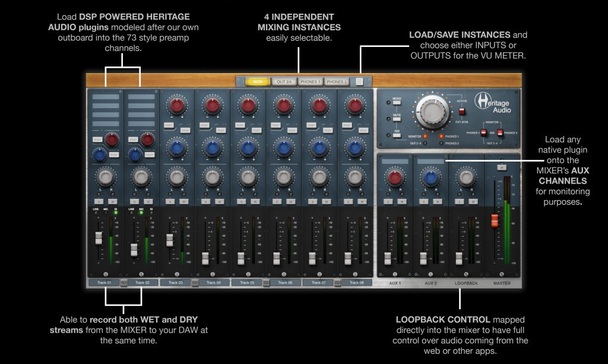
Task: Click the link icon between Track 07 and 08
Action: click(337, 283)
